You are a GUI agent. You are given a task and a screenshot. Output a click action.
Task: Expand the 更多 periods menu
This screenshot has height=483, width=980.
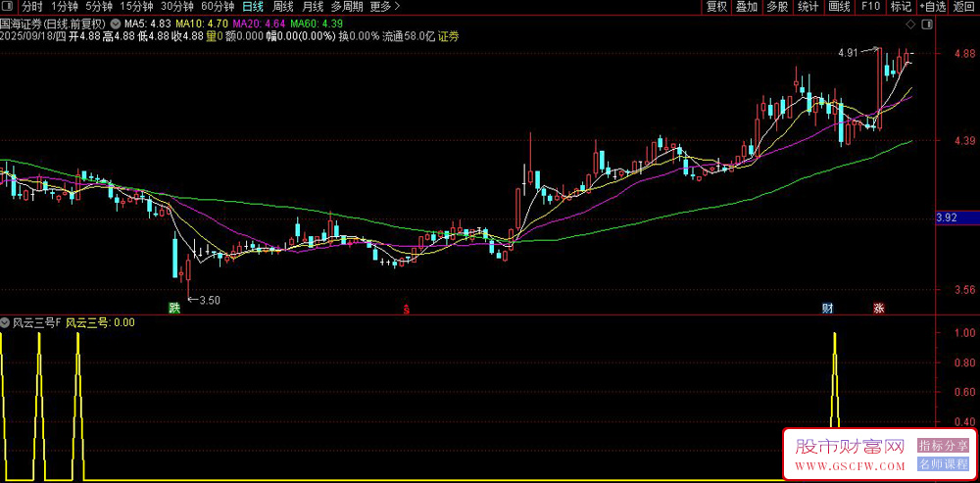click(385, 7)
